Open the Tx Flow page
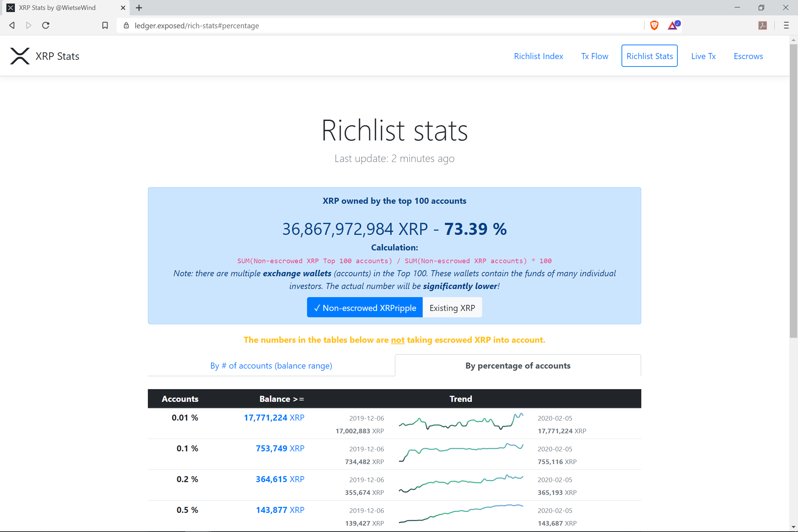The image size is (798, 532). pyautogui.click(x=595, y=56)
